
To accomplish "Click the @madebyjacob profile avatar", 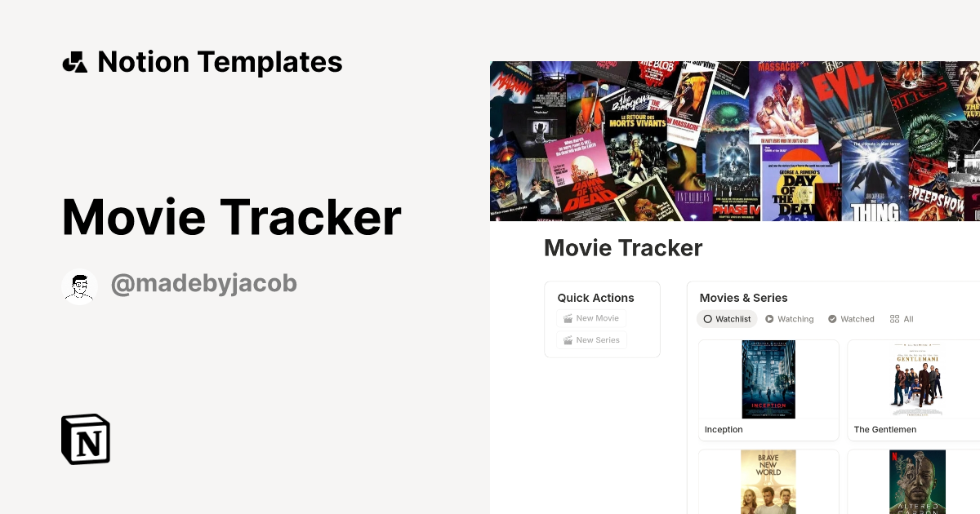I will click(79, 284).
